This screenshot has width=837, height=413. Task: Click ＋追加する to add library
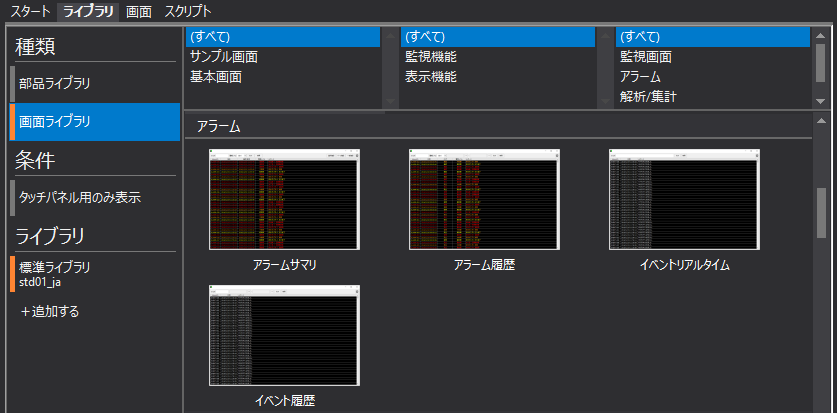[x=50, y=311]
